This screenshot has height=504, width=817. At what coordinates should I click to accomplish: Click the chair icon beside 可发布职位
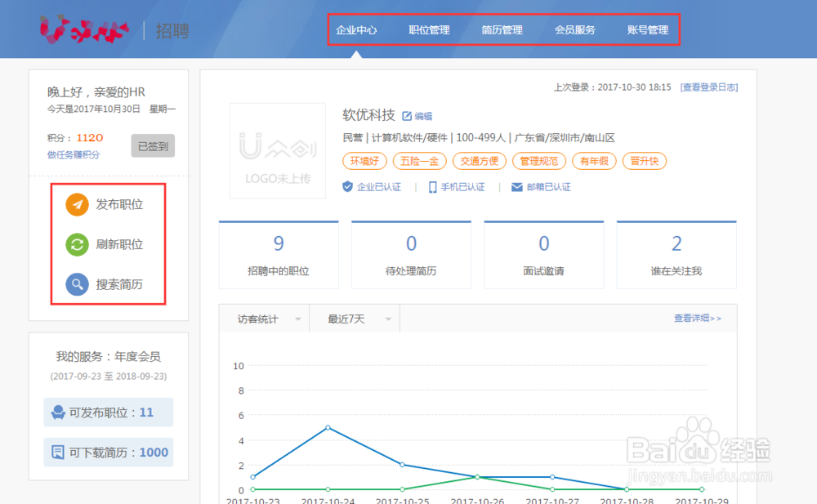[x=58, y=413]
